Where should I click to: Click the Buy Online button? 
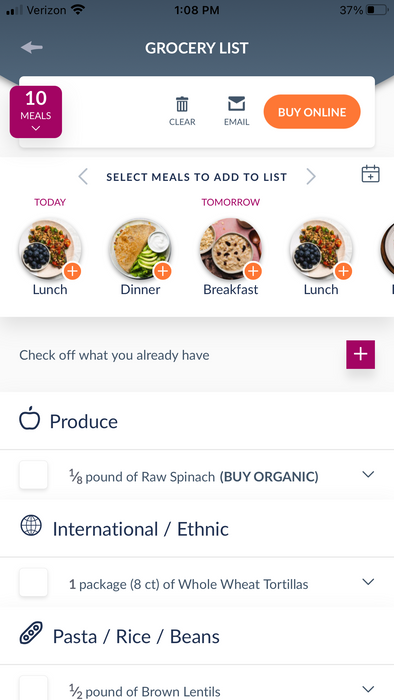pos(312,112)
